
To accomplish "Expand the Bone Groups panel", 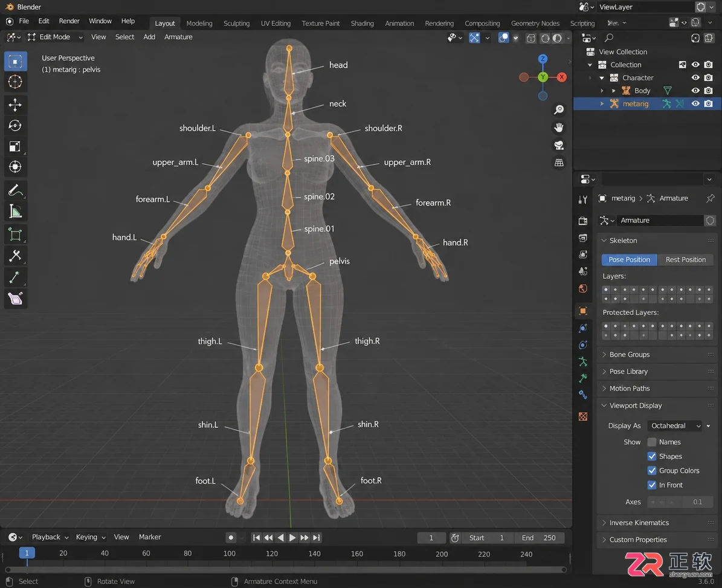I will tap(657, 355).
